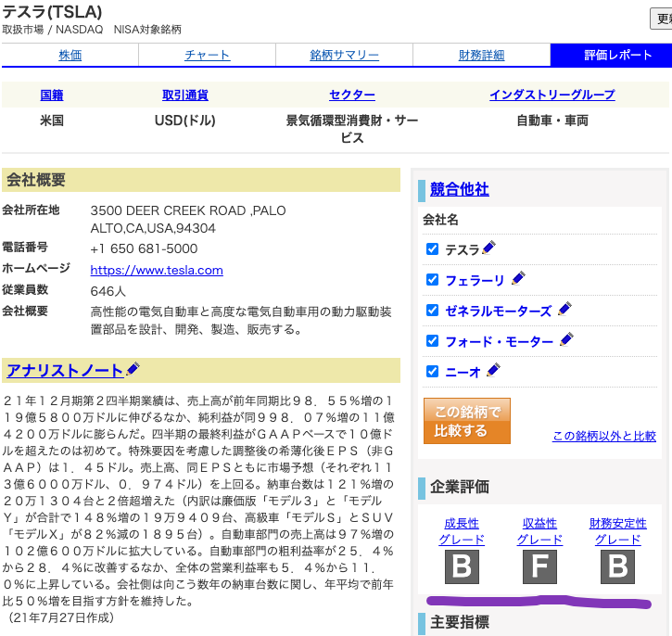Image resolution: width=672 pixels, height=636 pixels.
Task: Click the 成長性 grade B badge
Action: coord(462,566)
